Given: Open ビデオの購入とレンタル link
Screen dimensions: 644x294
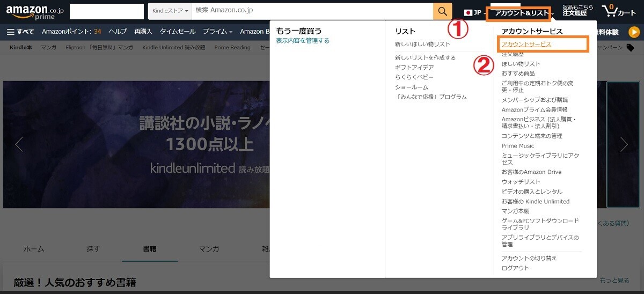Looking at the screenshot, I should click(532, 192).
